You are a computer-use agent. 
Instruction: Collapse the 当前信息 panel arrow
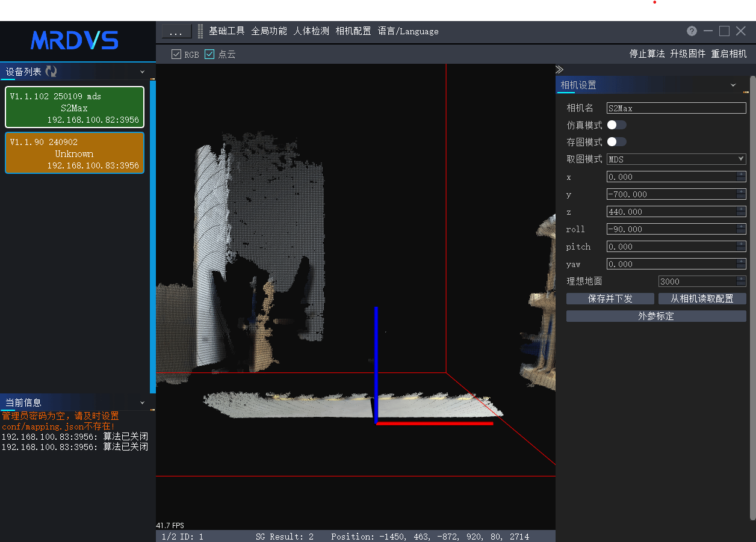143,402
